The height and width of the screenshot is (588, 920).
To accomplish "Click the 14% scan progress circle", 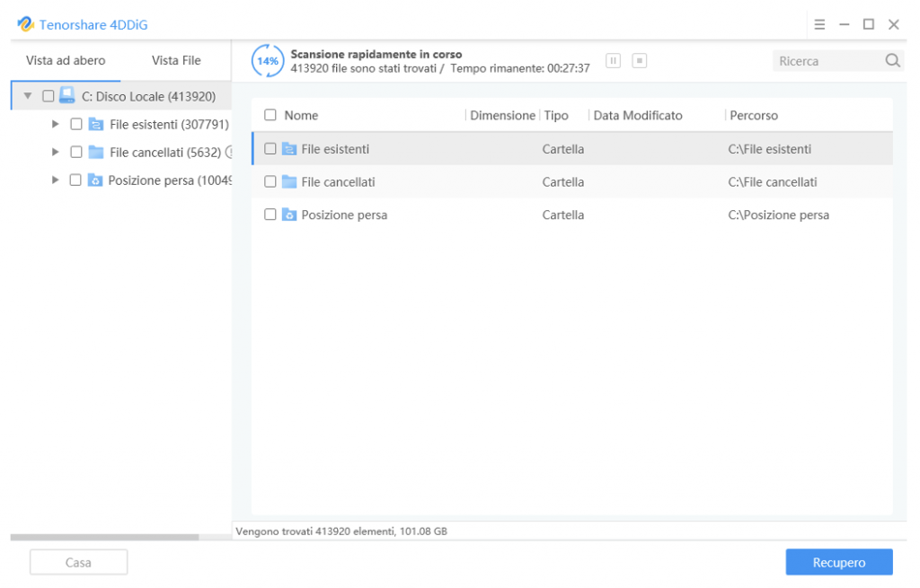I will pyautogui.click(x=267, y=61).
